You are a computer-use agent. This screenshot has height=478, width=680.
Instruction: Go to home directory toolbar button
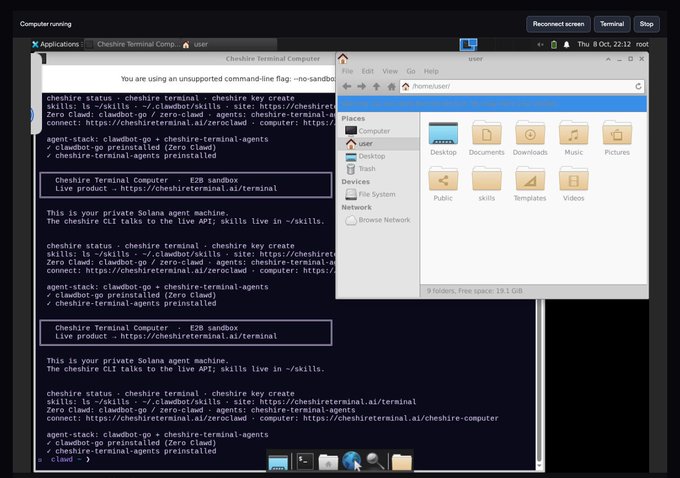click(391, 86)
